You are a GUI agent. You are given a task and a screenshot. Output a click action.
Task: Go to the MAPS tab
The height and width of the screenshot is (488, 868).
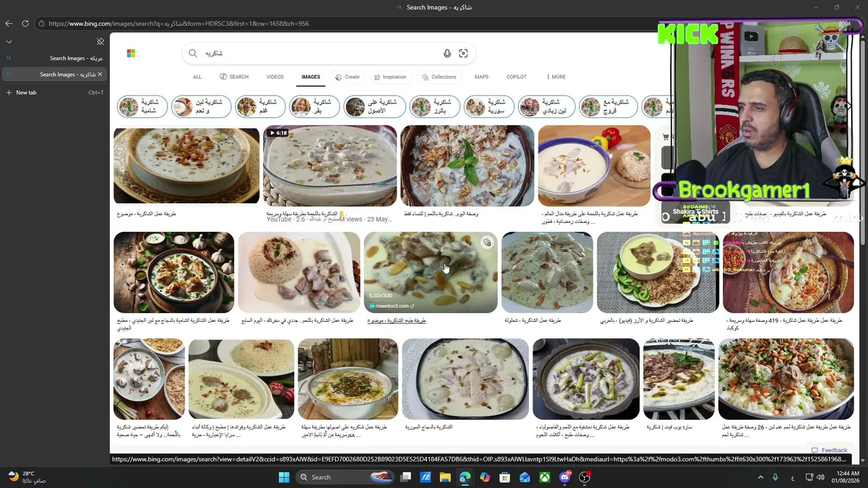click(x=481, y=77)
